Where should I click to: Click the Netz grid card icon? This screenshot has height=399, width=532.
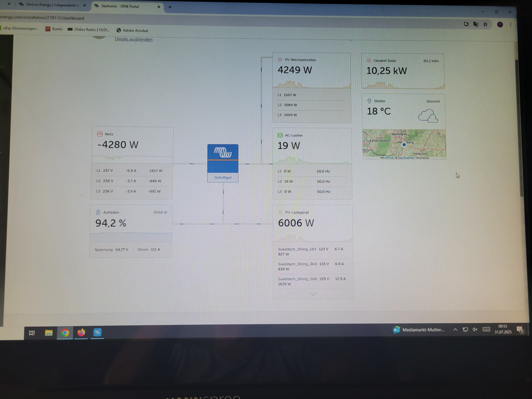point(100,134)
